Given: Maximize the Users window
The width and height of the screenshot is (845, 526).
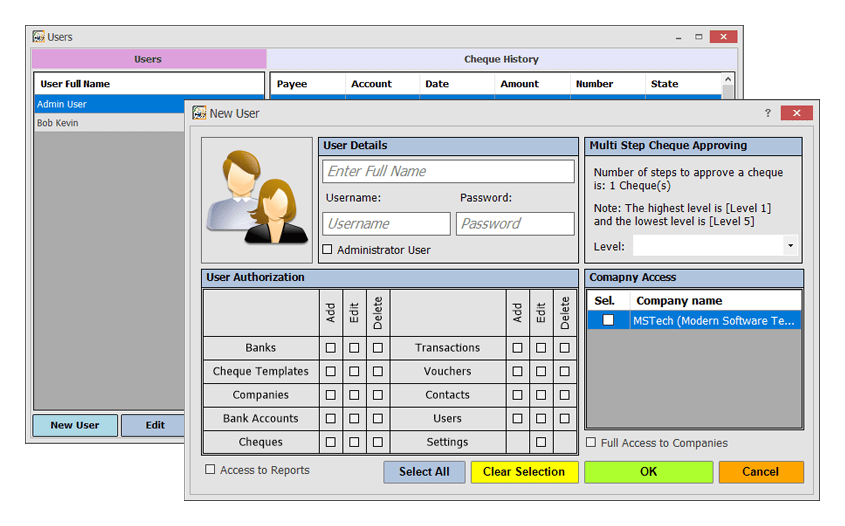Looking at the screenshot, I should click(698, 37).
